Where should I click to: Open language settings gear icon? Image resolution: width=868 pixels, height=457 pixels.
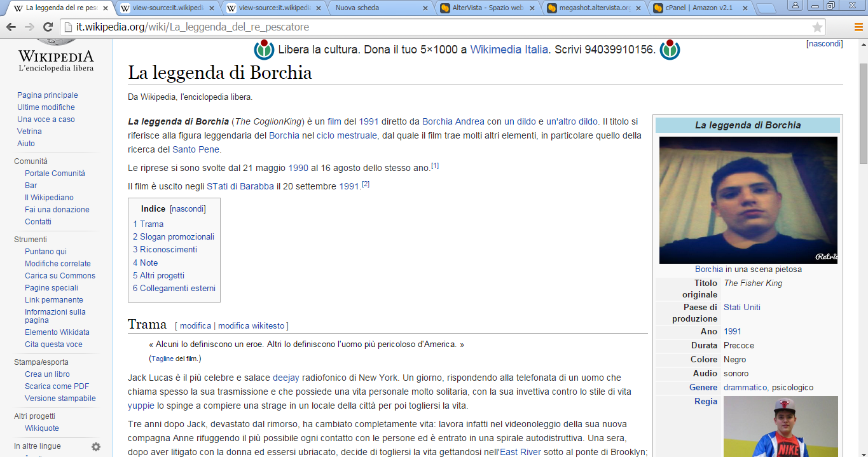click(96, 447)
